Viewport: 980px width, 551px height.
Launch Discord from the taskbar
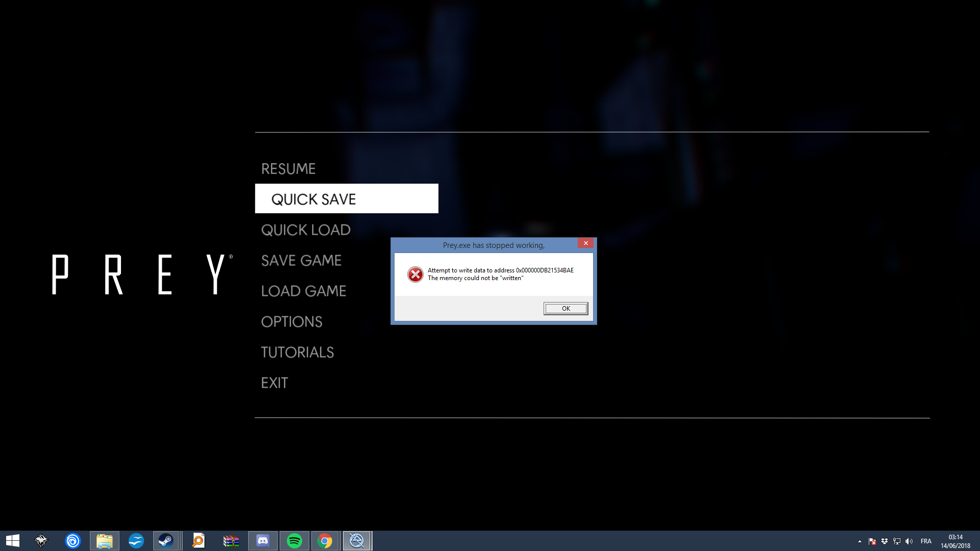pyautogui.click(x=262, y=540)
